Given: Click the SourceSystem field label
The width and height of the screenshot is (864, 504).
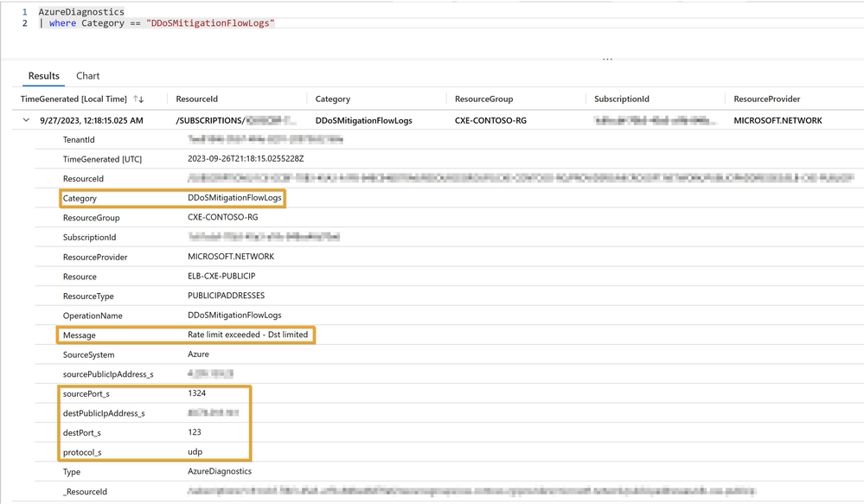Looking at the screenshot, I should coord(89,354).
